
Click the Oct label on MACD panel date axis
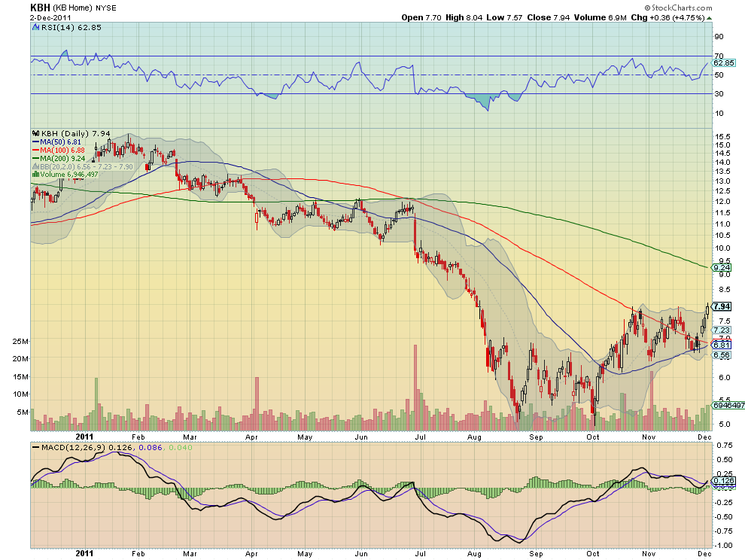(592, 554)
